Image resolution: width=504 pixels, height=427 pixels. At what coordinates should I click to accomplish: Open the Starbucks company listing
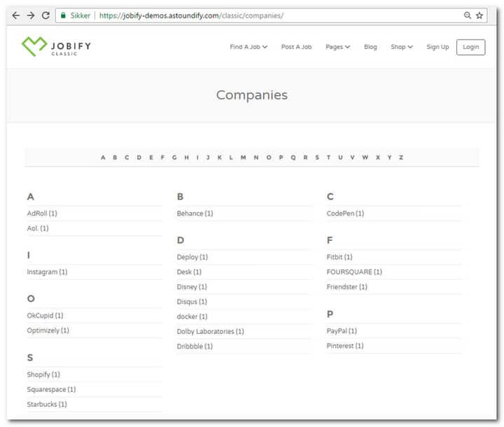click(x=47, y=404)
